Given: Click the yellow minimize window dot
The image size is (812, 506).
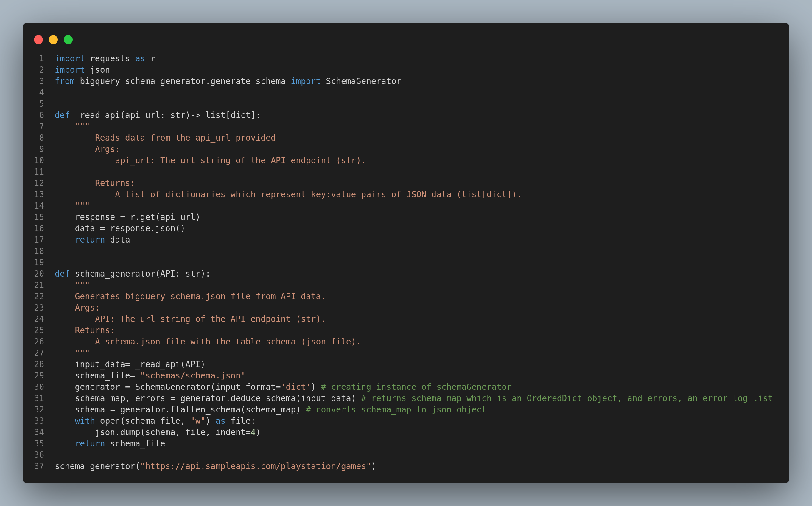Looking at the screenshot, I should coord(53,40).
